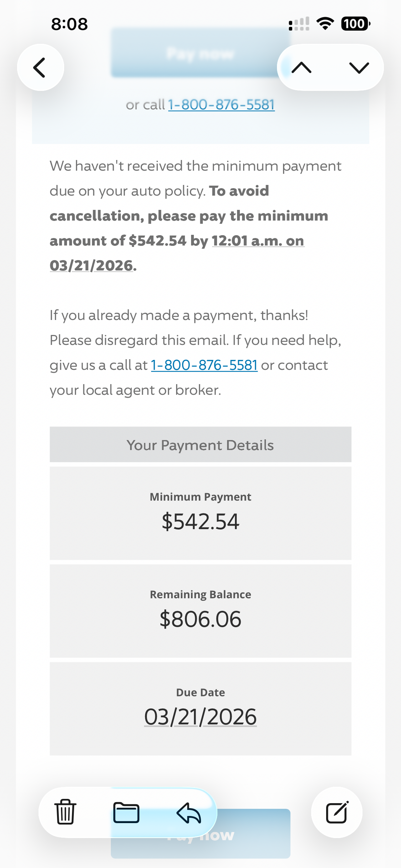Tap the battery indicator showing 100
The width and height of the screenshot is (401, 868).
pyautogui.click(x=355, y=24)
